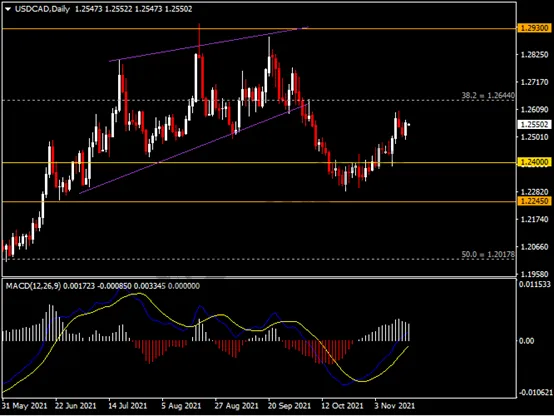Select the 1.28250 price axis value
Viewport: 554px width, 416px height.
pyautogui.click(x=535, y=54)
